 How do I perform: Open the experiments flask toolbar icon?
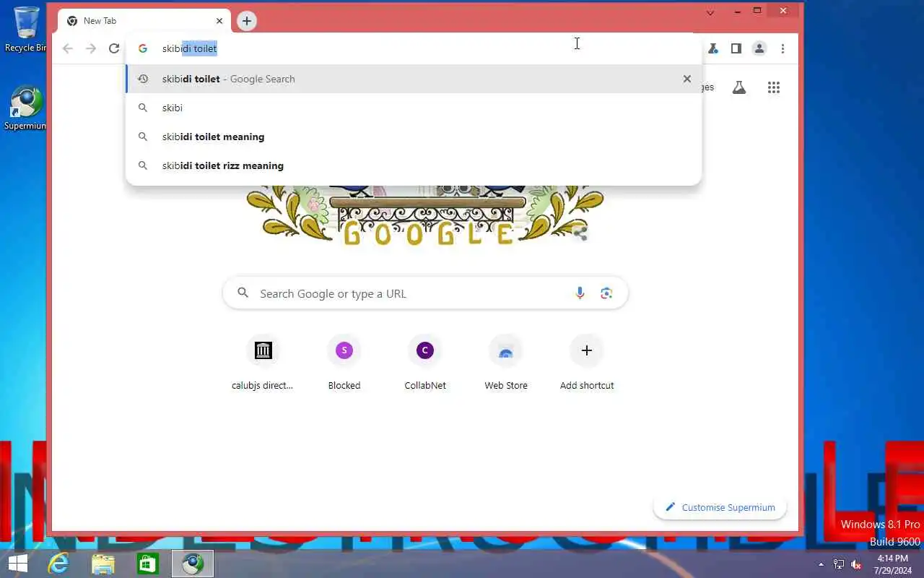pos(712,48)
